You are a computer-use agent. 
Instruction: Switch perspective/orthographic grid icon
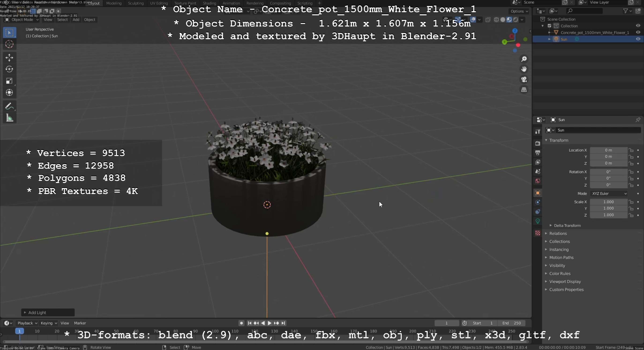pos(524,90)
